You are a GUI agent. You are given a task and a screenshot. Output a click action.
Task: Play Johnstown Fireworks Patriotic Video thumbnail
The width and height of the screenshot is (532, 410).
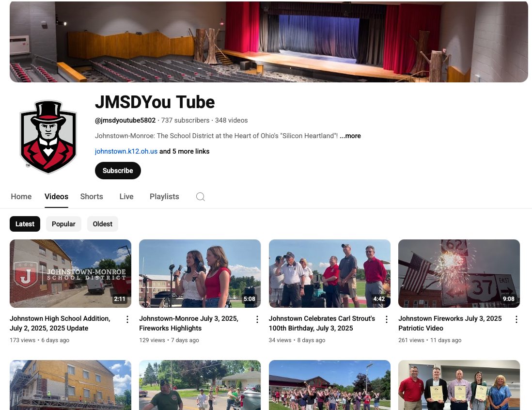[x=459, y=273]
